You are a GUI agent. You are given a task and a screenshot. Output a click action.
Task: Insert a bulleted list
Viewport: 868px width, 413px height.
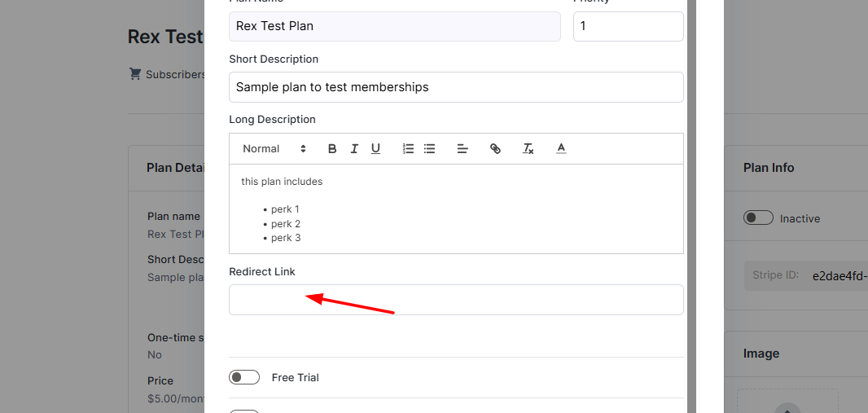pyautogui.click(x=430, y=148)
